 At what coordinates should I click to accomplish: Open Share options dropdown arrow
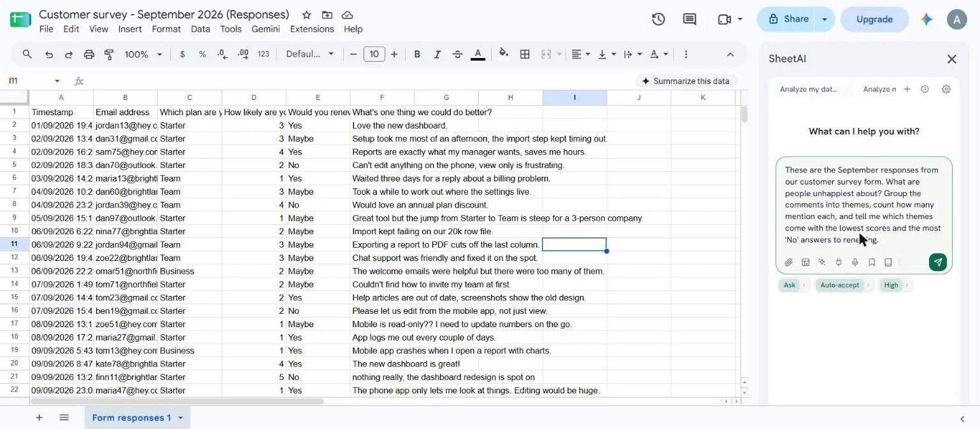pyautogui.click(x=825, y=19)
